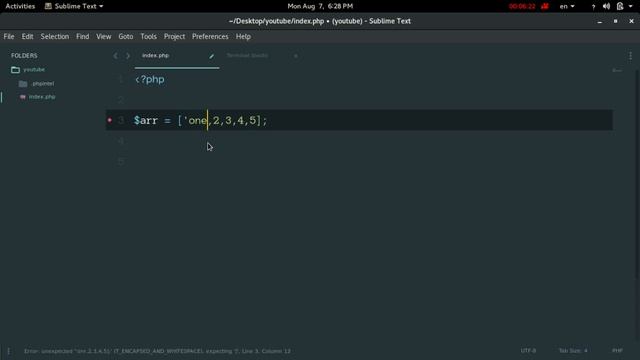
Task: Close the Sublime Text window
Action: tap(631, 21)
